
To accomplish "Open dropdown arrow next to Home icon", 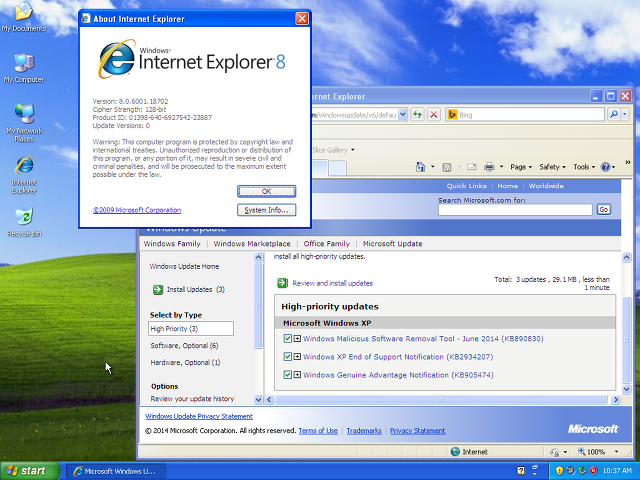I will click(433, 167).
